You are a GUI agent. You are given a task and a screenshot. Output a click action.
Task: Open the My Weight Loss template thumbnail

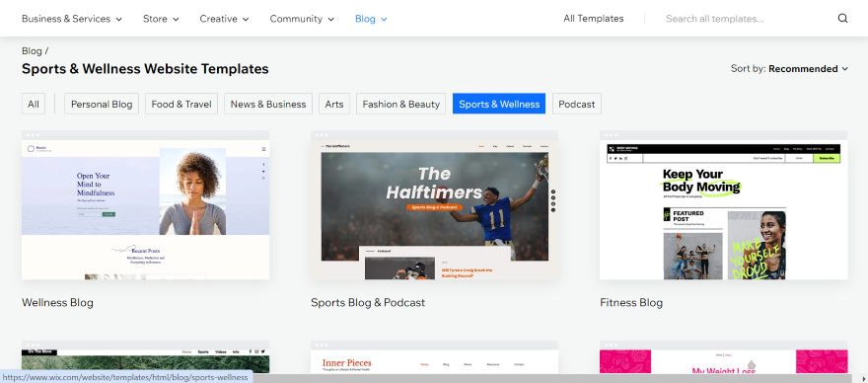pos(724,357)
